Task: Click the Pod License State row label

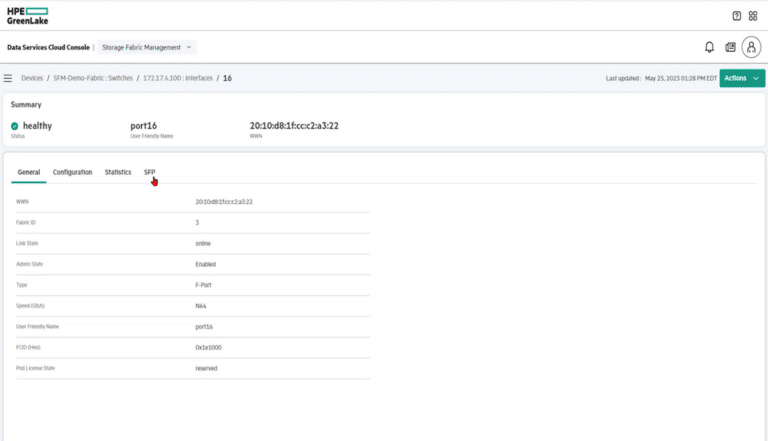Action: 35,368
